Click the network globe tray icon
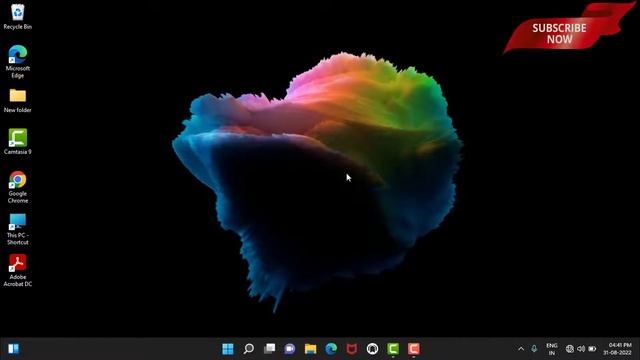 (570, 349)
